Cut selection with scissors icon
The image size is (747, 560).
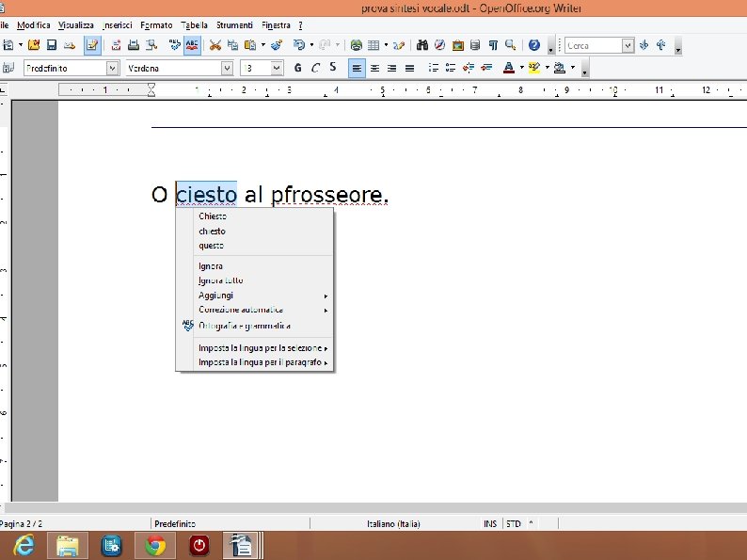point(215,45)
